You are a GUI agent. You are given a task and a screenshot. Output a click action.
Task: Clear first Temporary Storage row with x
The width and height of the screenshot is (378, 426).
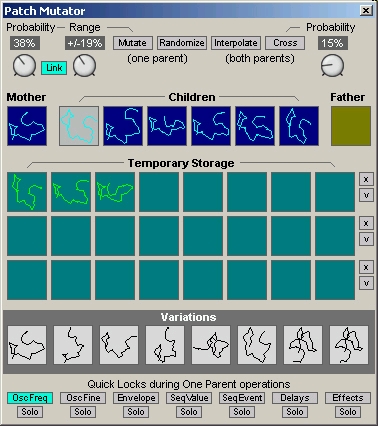[x=366, y=179]
